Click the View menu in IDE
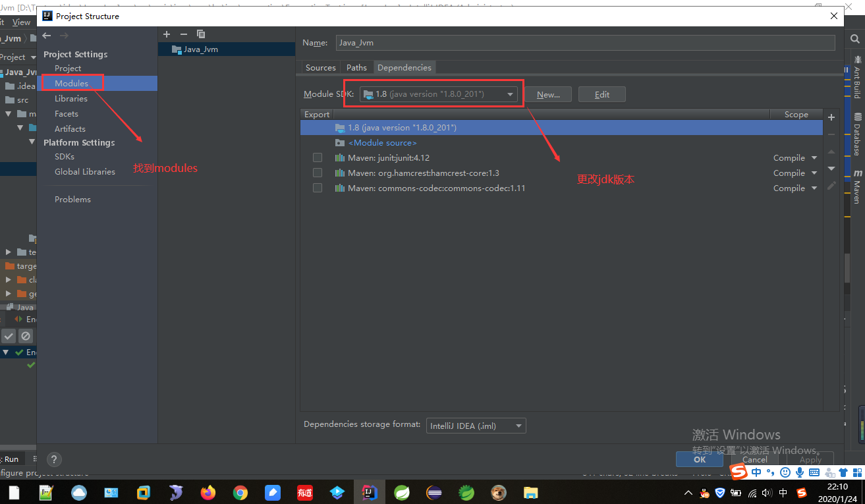Viewport: 865px width, 504px height. coord(21,22)
